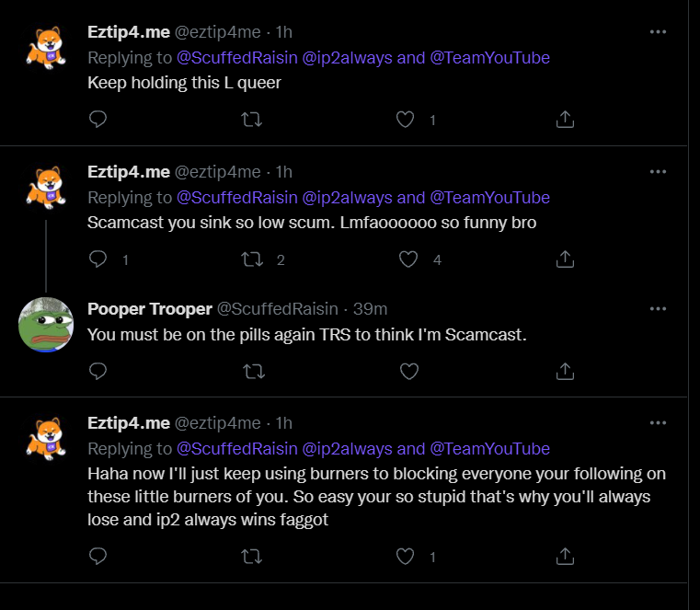Share the Pooper Trooper tweet
Viewport: 700px width, 610px height.
coord(565,371)
